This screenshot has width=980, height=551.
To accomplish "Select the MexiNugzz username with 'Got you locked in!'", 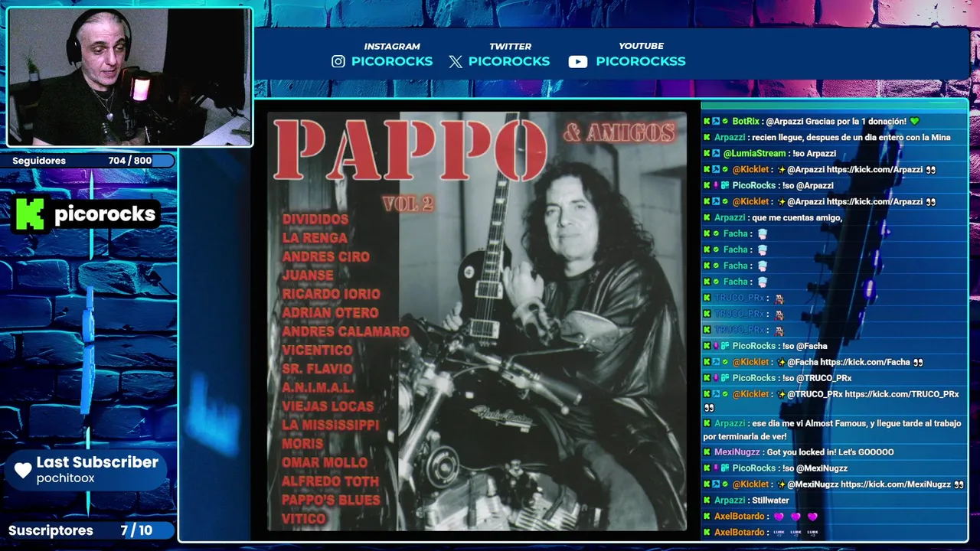I will click(x=737, y=452).
